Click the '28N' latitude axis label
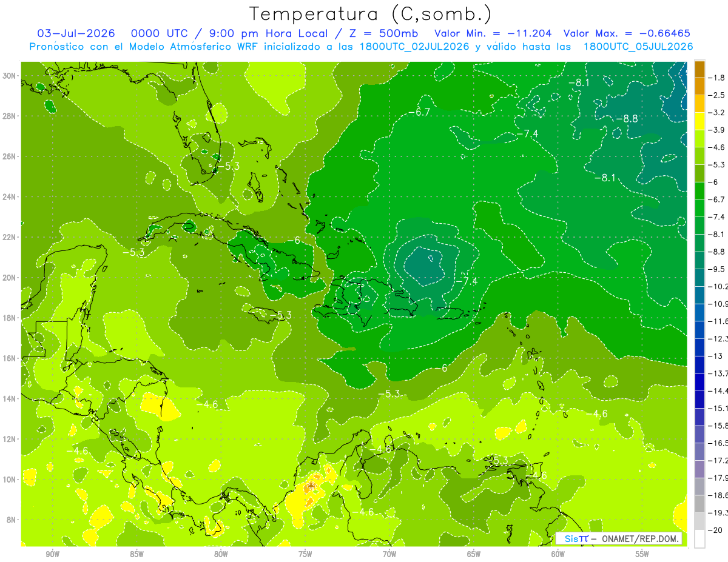Viewport: 728px width, 562px height. 9,116
